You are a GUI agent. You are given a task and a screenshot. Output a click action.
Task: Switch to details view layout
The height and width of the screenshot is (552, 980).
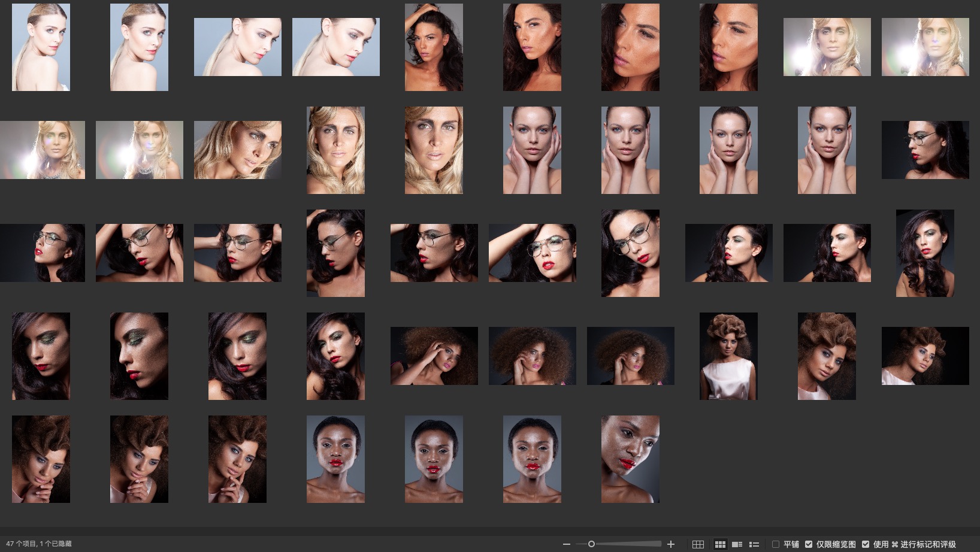pyautogui.click(x=737, y=544)
